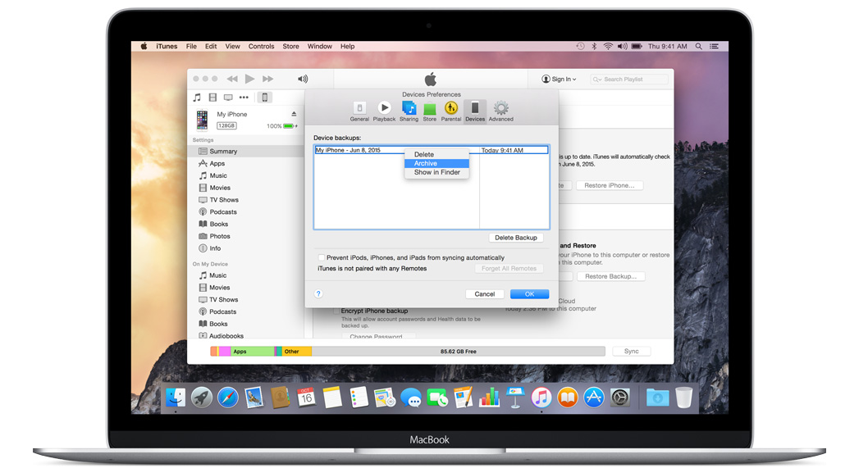The image size is (868, 468).
Task: Open the Store preferences tab
Action: coord(430,111)
